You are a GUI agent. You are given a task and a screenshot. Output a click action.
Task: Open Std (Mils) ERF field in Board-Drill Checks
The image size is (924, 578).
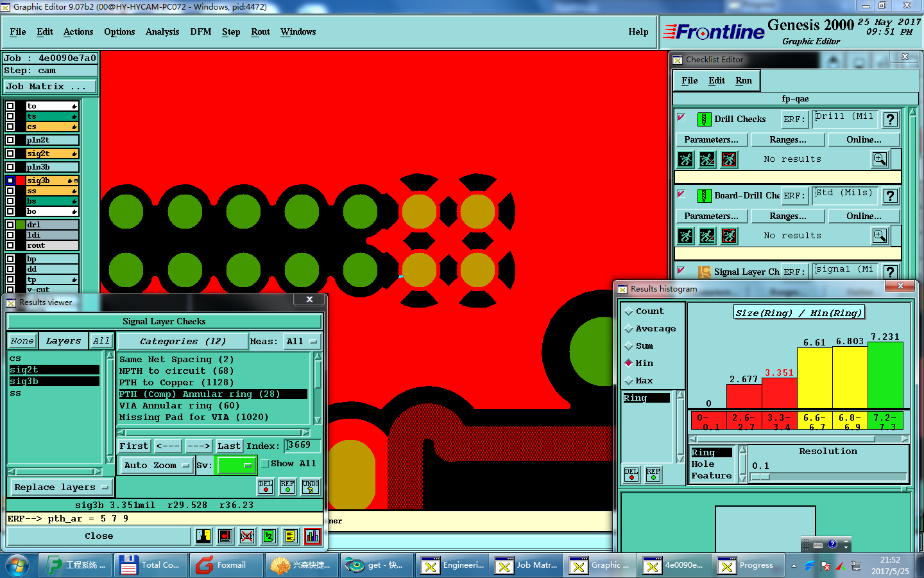coord(845,195)
